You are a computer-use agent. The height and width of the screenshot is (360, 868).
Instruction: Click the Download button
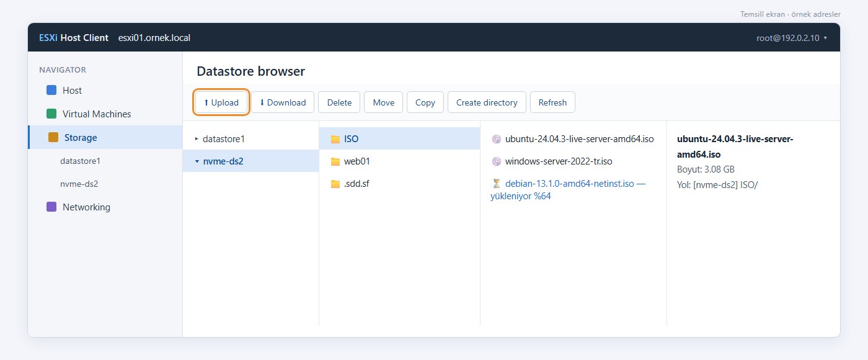[x=283, y=102]
